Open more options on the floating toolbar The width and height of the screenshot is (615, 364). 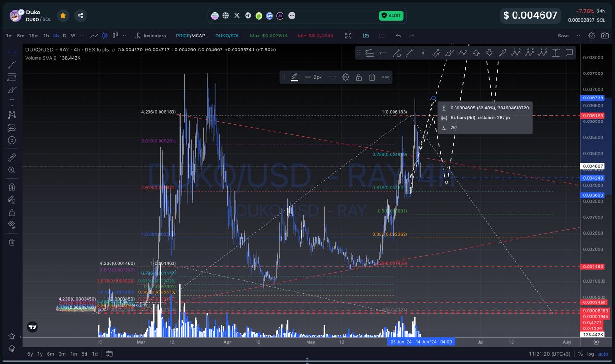386,77
